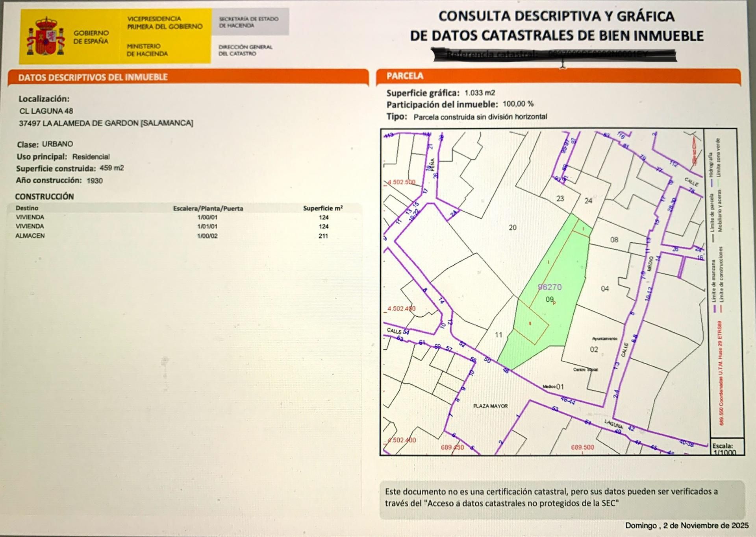Click the green highlighted parcel 09
This screenshot has width=756, height=537.
pyautogui.click(x=549, y=300)
